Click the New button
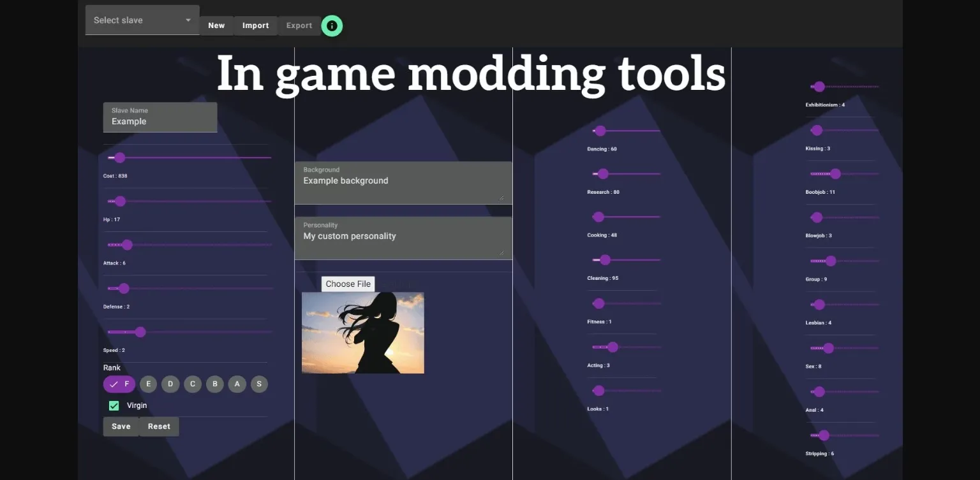The height and width of the screenshot is (480, 980). (x=216, y=25)
